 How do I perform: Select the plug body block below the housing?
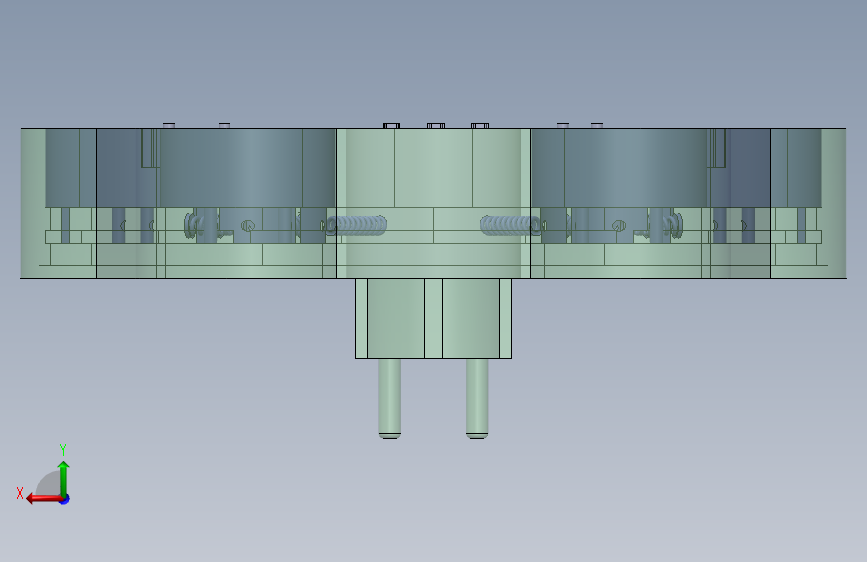click(x=434, y=319)
